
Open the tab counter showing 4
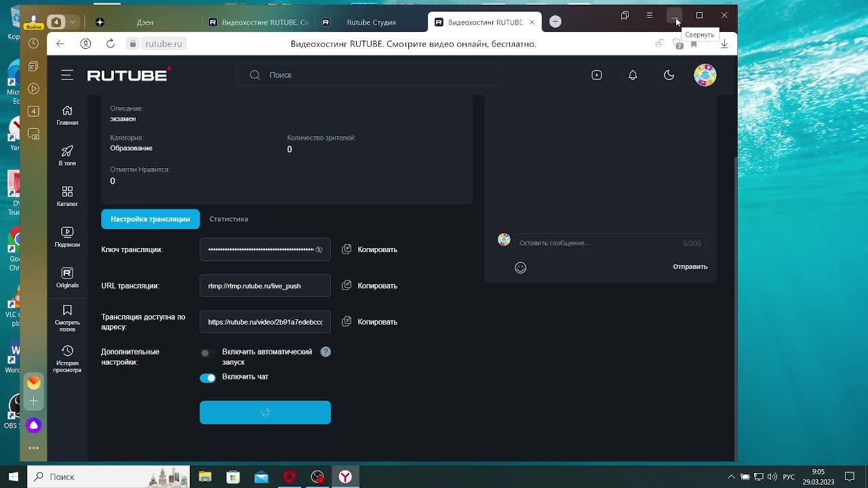(x=56, y=22)
